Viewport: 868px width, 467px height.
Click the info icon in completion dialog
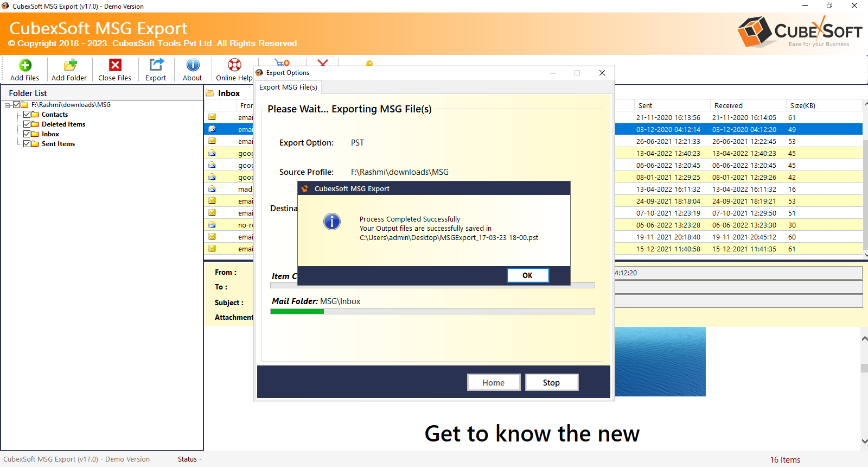click(332, 222)
